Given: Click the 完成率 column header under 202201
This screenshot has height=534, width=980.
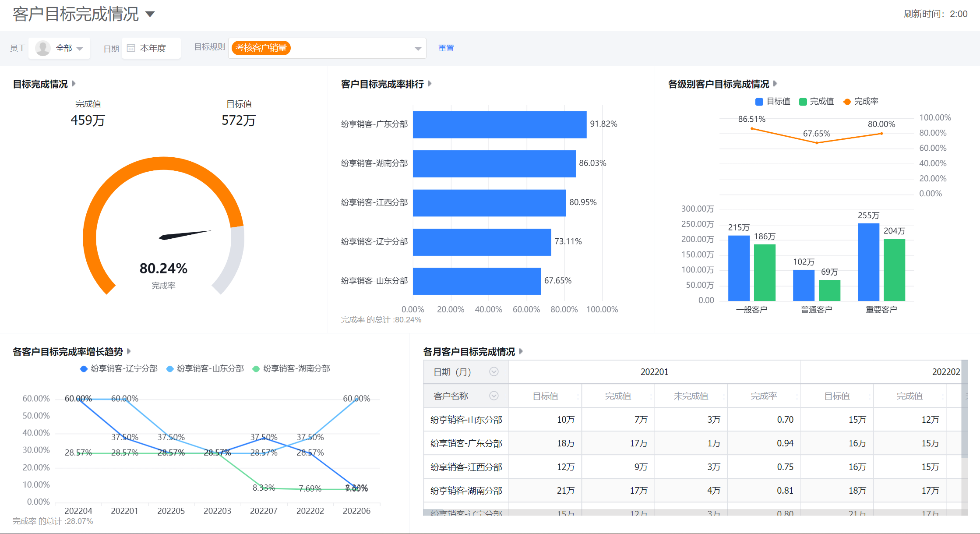Looking at the screenshot, I should click(764, 396).
